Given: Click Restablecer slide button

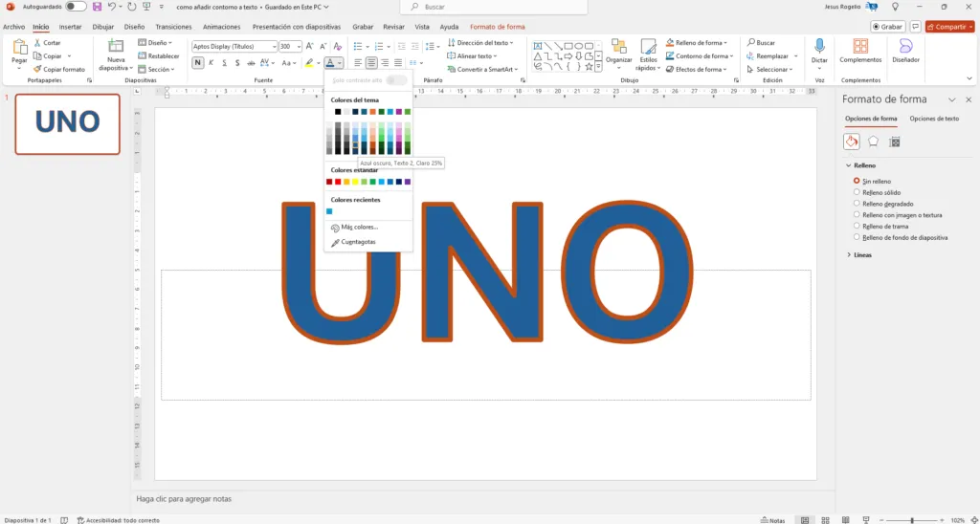Looking at the screenshot, I should point(158,56).
